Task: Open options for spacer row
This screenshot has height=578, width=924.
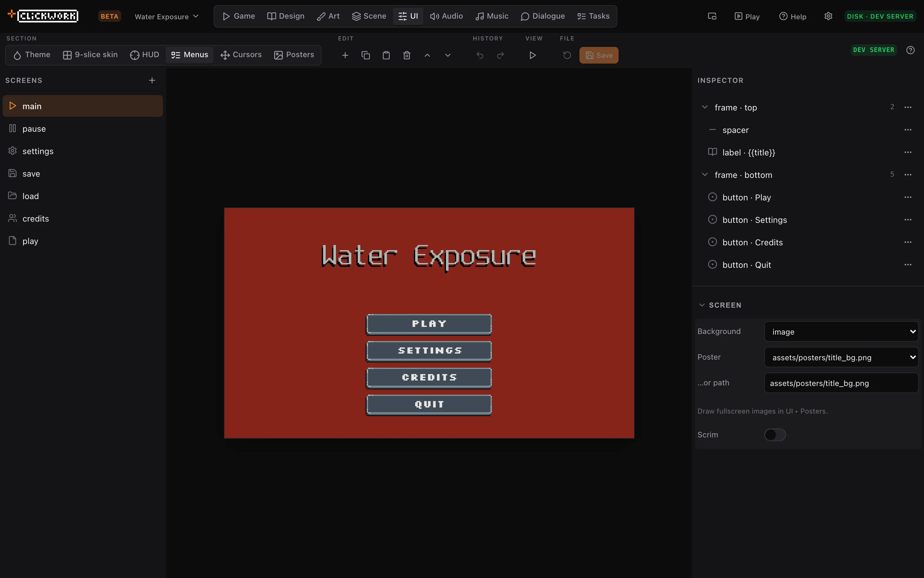Action: pos(908,130)
